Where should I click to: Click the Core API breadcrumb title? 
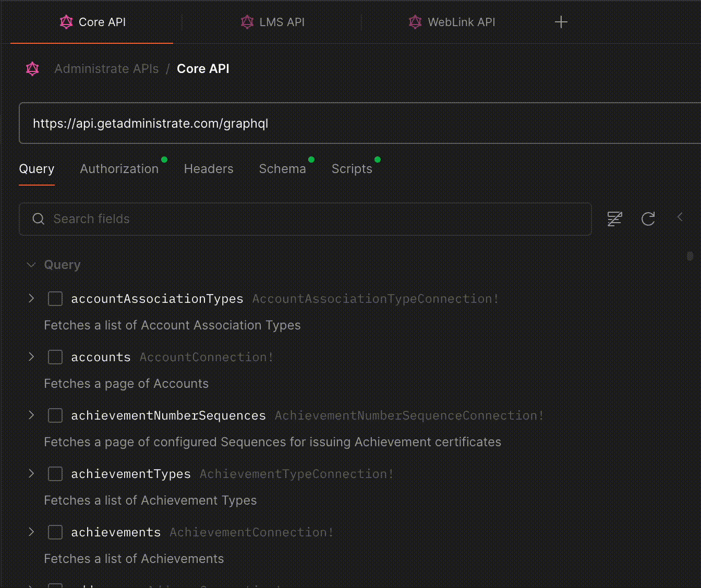tap(203, 69)
